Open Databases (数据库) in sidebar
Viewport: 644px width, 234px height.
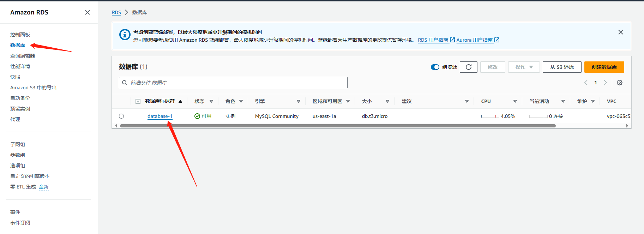(x=18, y=45)
